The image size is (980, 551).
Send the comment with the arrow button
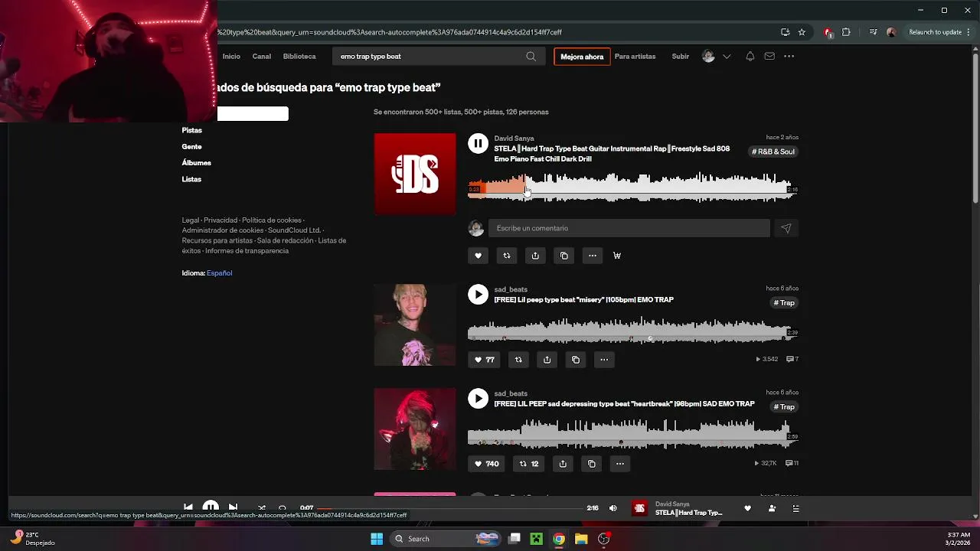point(786,228)
